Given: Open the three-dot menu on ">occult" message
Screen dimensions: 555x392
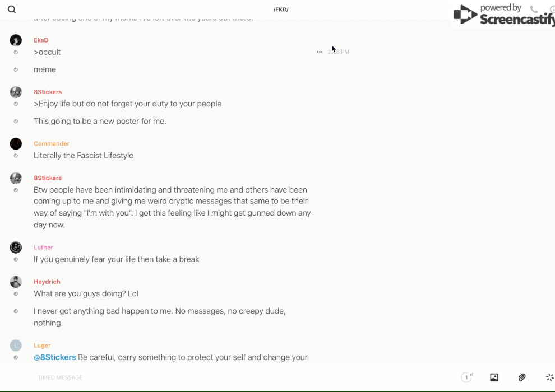Looking at the screenshot, I should pos(320,52).
